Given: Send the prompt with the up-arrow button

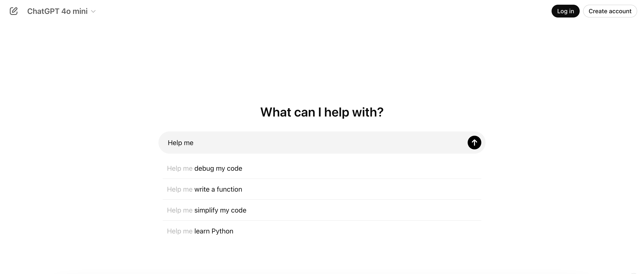Looking at the screenshot, I should [474, 143].
